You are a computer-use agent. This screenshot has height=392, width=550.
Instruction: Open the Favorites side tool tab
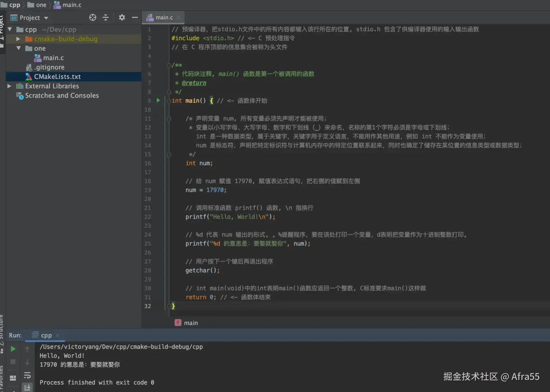coord(2,377)
